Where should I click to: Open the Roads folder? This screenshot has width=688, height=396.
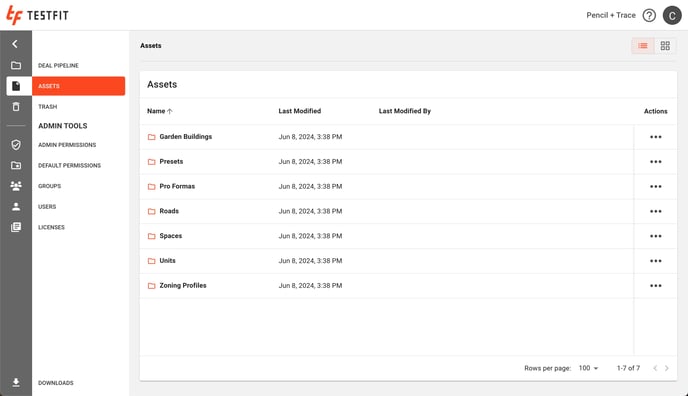coord(169,211)
